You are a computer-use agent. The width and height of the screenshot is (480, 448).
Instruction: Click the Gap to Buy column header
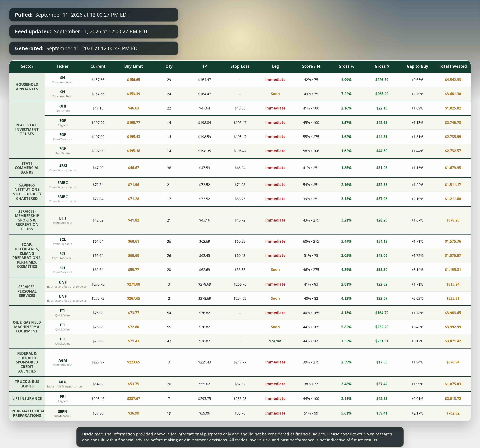tap(417, 66)
